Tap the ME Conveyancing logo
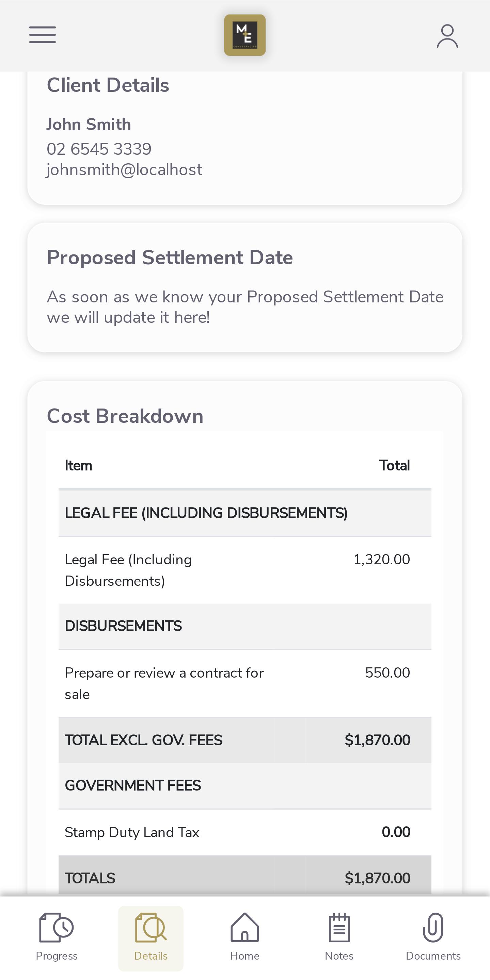490x980 pixels. [245, 35]
